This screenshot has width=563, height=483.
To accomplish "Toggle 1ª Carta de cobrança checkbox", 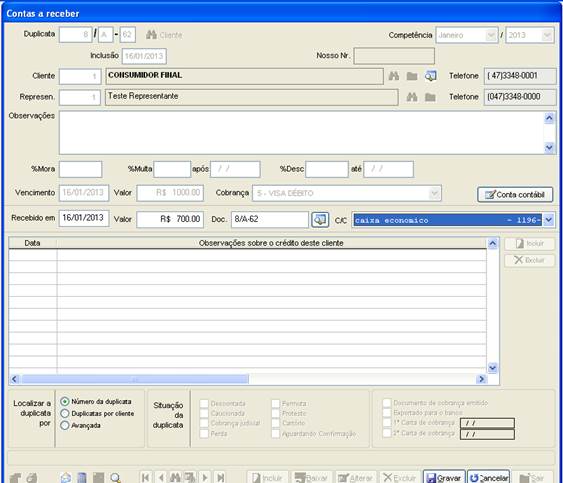I will tap(387, 423).
